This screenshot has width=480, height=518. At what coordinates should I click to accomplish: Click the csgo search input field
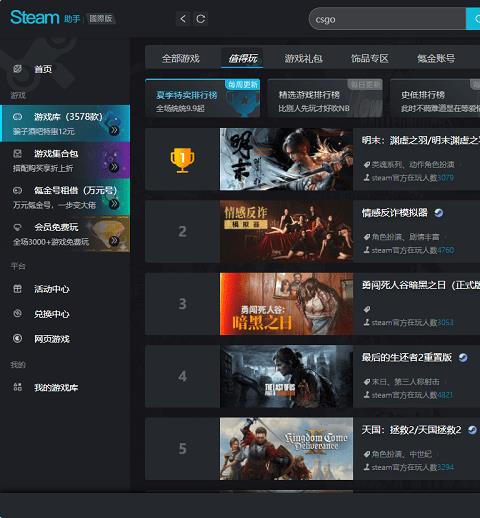[387, 19]
